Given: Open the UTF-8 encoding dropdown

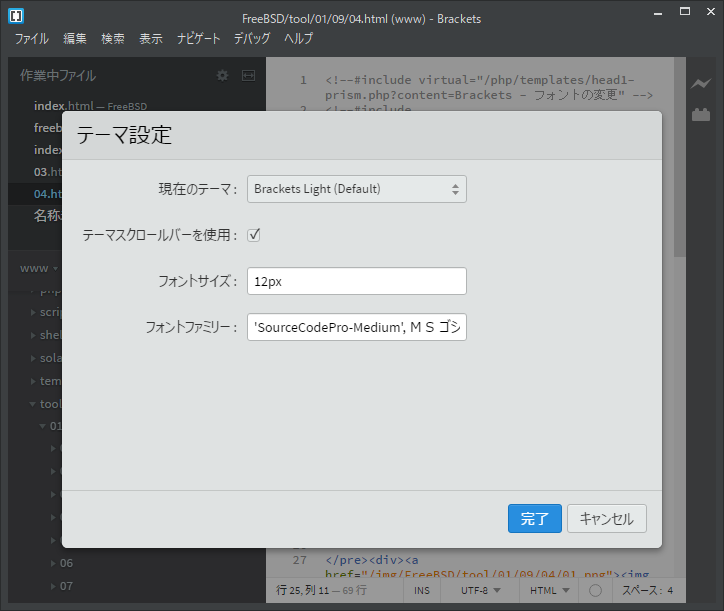Looking at the screenshot, I should tap(480, 590).
